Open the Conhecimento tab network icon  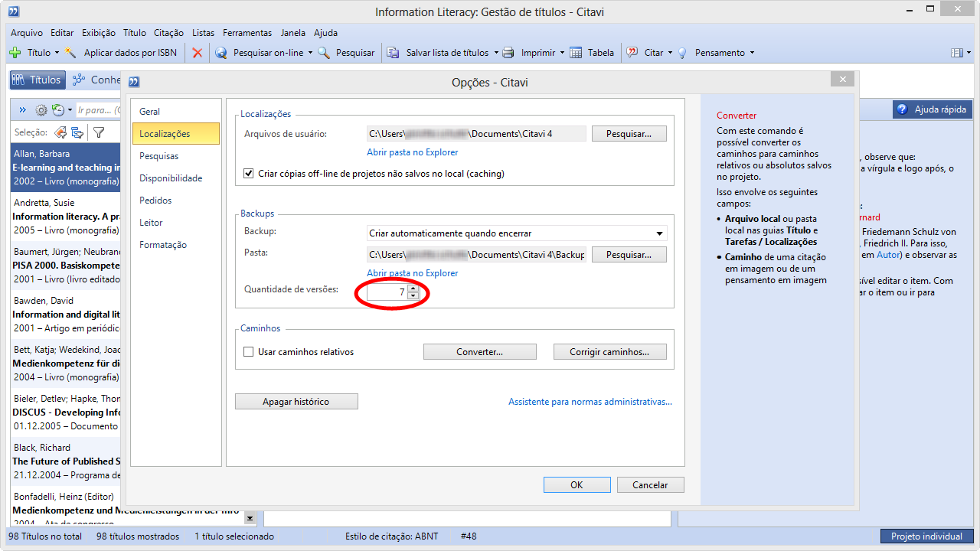tap(78, 80)
